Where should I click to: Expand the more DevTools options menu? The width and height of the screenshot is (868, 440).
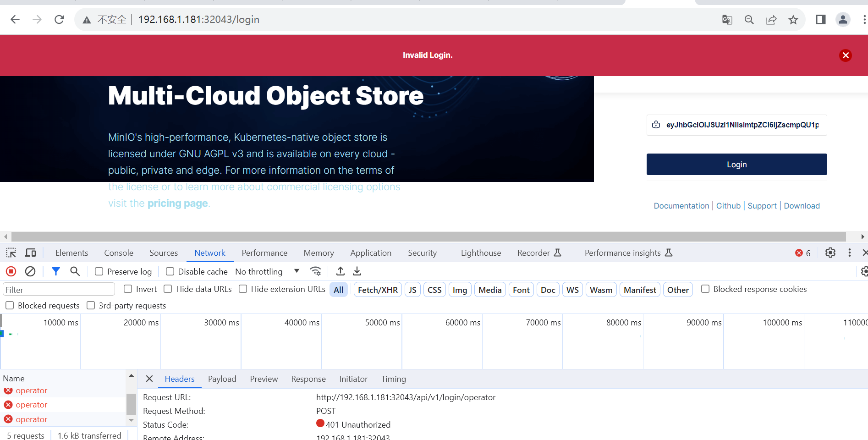tap(850, 253)
